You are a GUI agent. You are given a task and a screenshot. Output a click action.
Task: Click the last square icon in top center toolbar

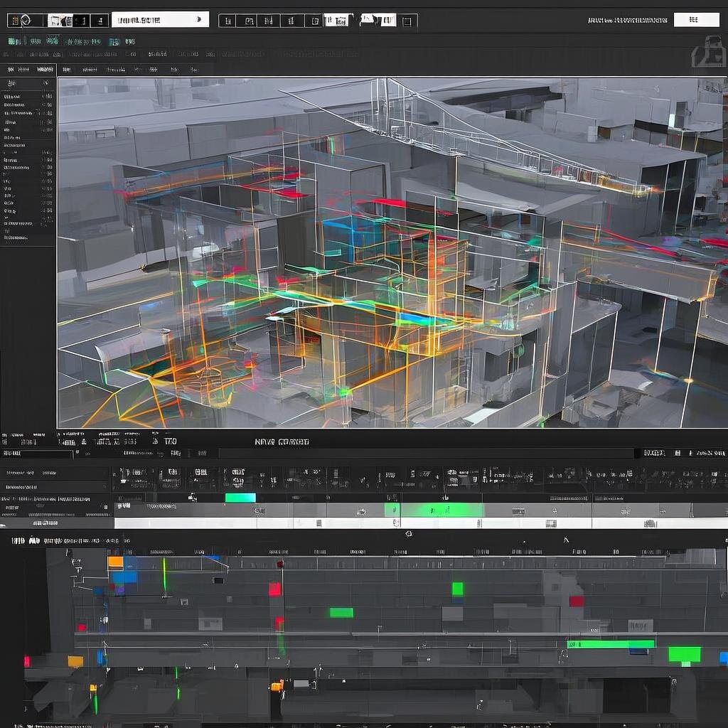[407, 21]
